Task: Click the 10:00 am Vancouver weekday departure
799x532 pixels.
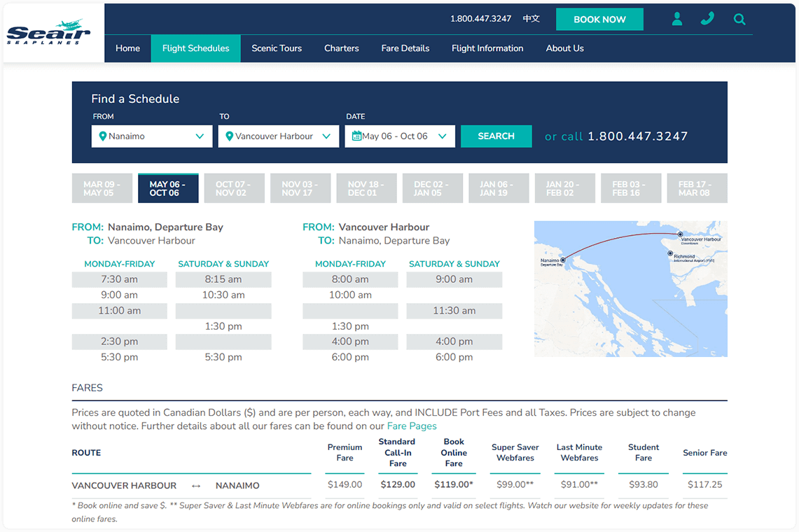Action: pos(350,295)
